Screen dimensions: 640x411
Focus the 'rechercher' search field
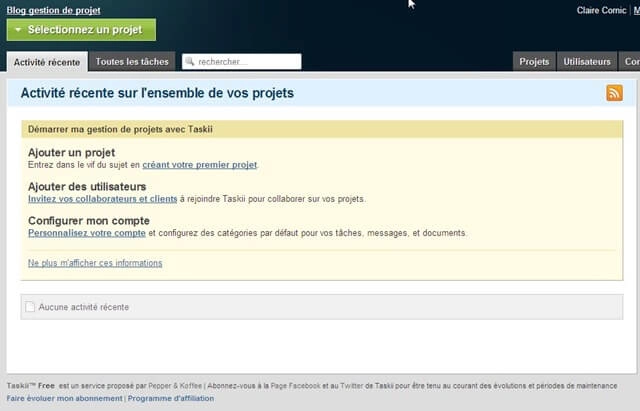point(242,62)
